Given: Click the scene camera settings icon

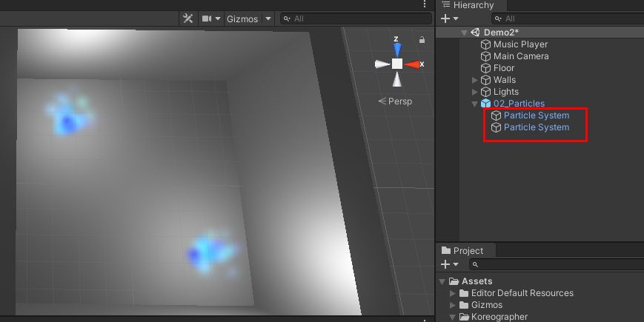Looking at the screenshot, I should click(207, 19).
